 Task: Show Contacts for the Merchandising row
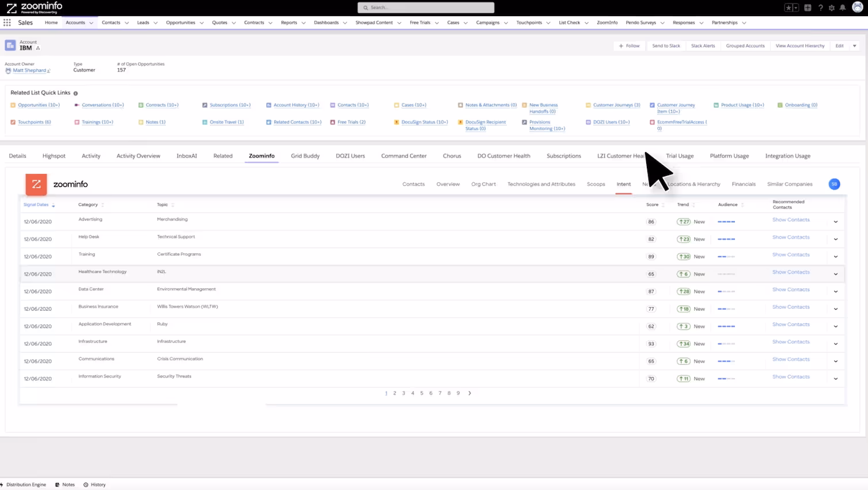791,220
